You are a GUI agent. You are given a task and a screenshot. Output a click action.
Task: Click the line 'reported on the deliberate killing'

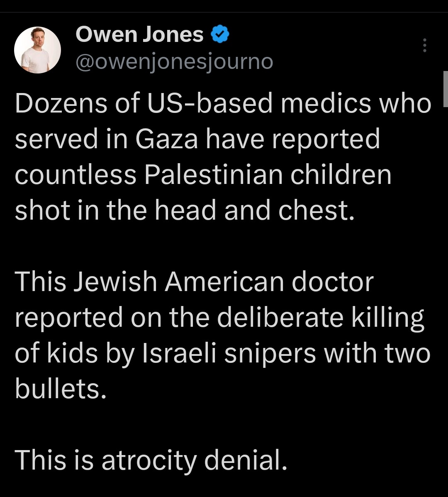click(219, 318)
